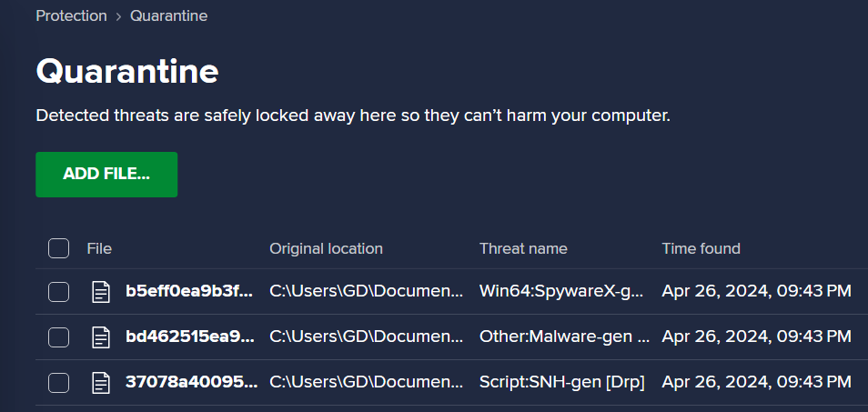Click the breadcrumb chevron separator
Viewport: 868px width, 412px height.
coord(118,16)
